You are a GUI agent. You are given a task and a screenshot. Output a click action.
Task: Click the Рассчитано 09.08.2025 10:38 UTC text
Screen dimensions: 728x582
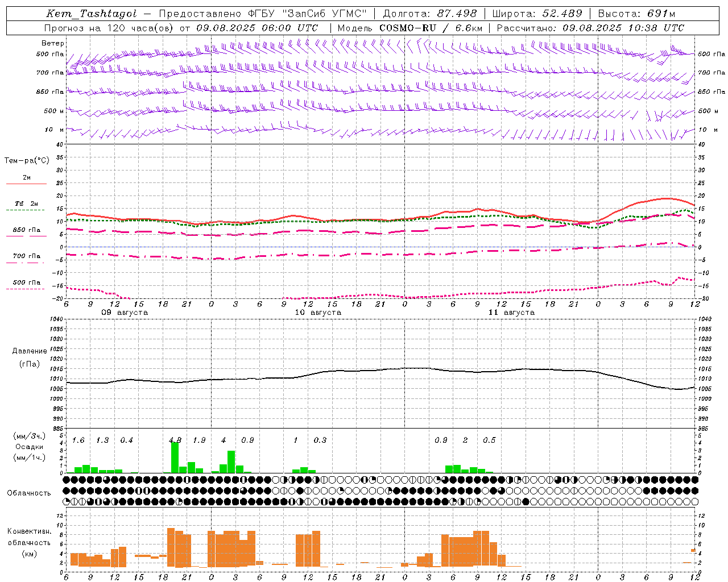(x=590, y=28)
